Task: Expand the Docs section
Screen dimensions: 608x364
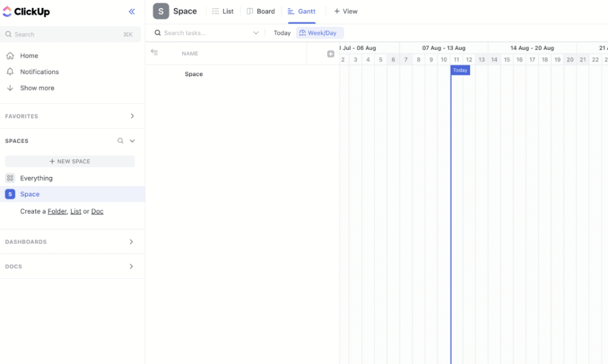Action: pyautogui.click(x=131, y=266)
